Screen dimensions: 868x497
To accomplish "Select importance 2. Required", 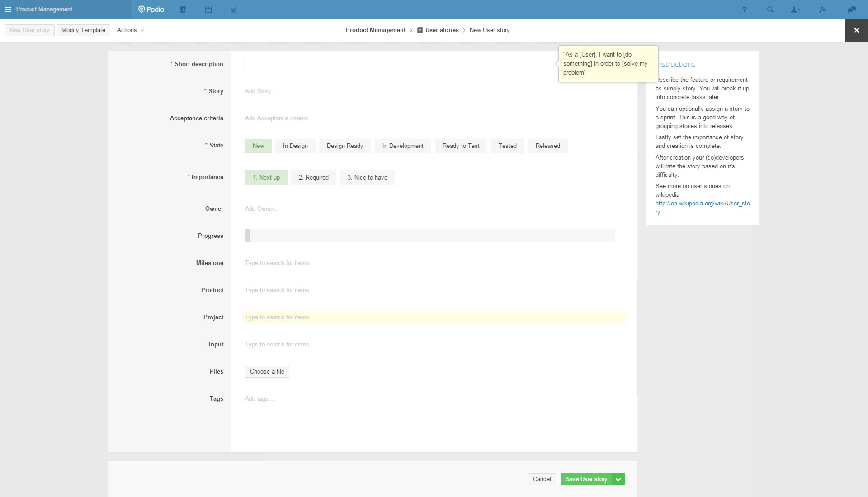I will click(313, 177).
